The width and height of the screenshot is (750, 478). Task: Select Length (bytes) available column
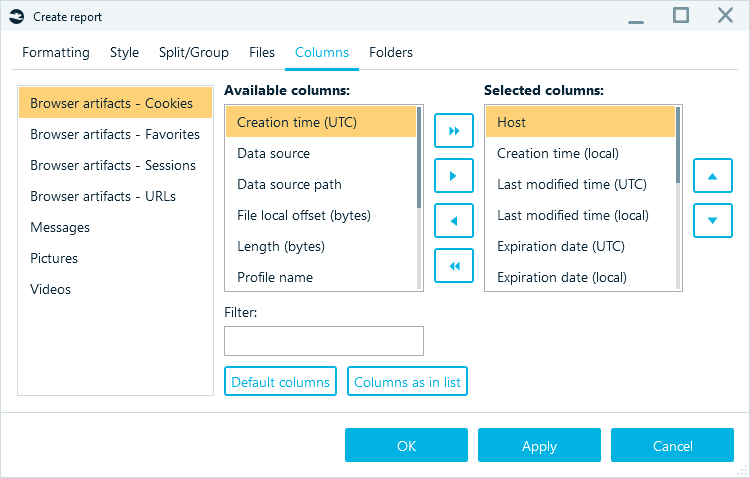(x=320, y=246)
